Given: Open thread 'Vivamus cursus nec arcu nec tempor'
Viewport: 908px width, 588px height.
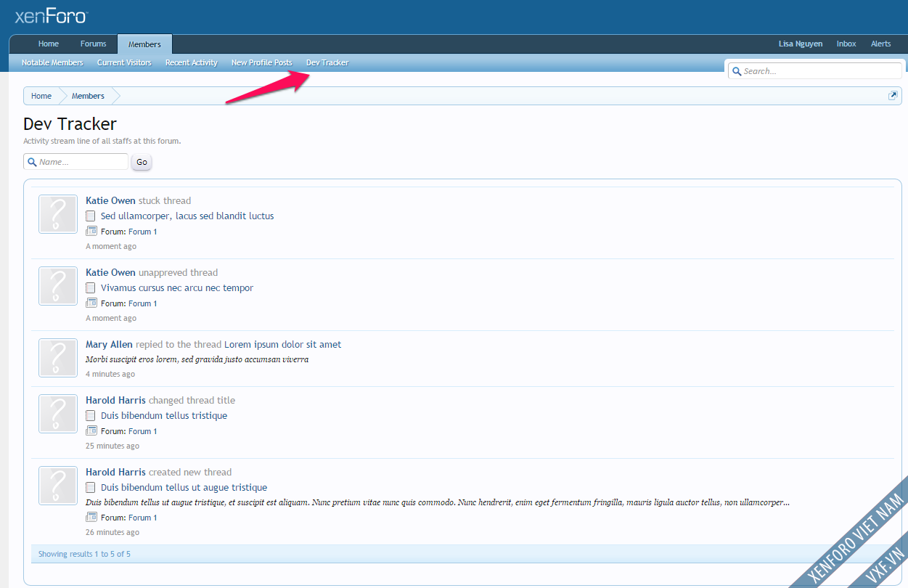Looking at the screenshot, I should tap(177, 287).
